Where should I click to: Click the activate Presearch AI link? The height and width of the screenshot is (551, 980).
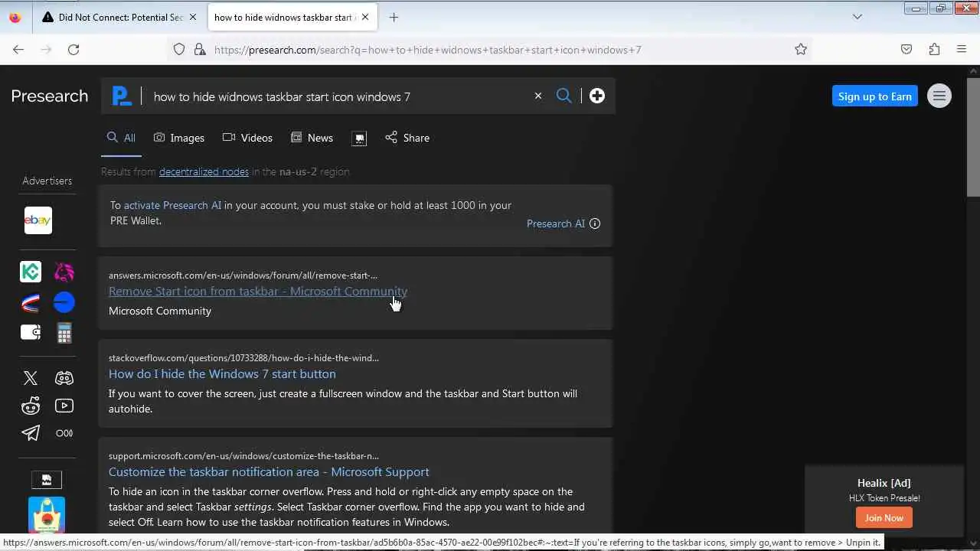tap(172, 205)
